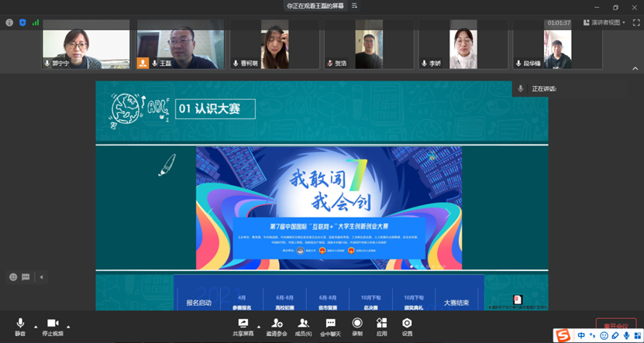
Task: Open the 成员(6) members list
Action: pos(304,324)
